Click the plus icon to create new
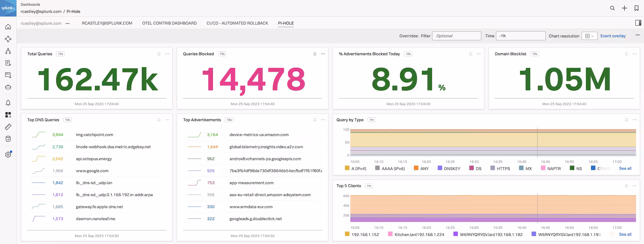 [624, 8]
